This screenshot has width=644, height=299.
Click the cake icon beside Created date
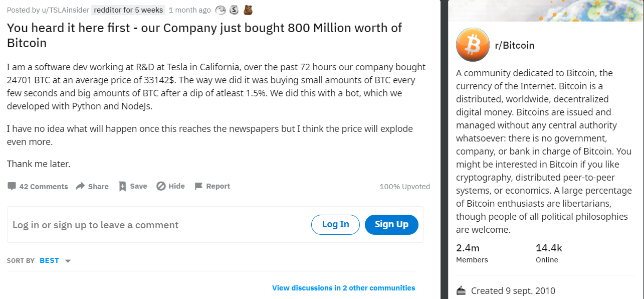coord(461,290)
